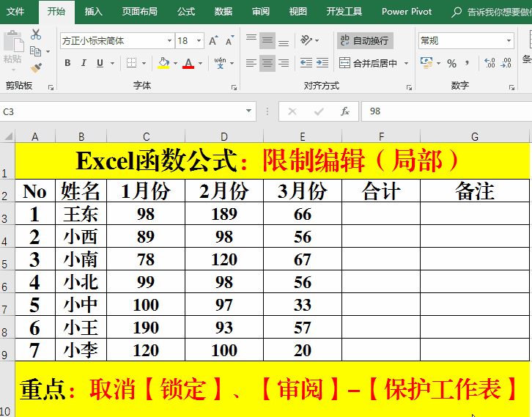Screen dimensions: 532x417
Task: Click the 粘贴 paste button
Action: (x=12, y=48)
